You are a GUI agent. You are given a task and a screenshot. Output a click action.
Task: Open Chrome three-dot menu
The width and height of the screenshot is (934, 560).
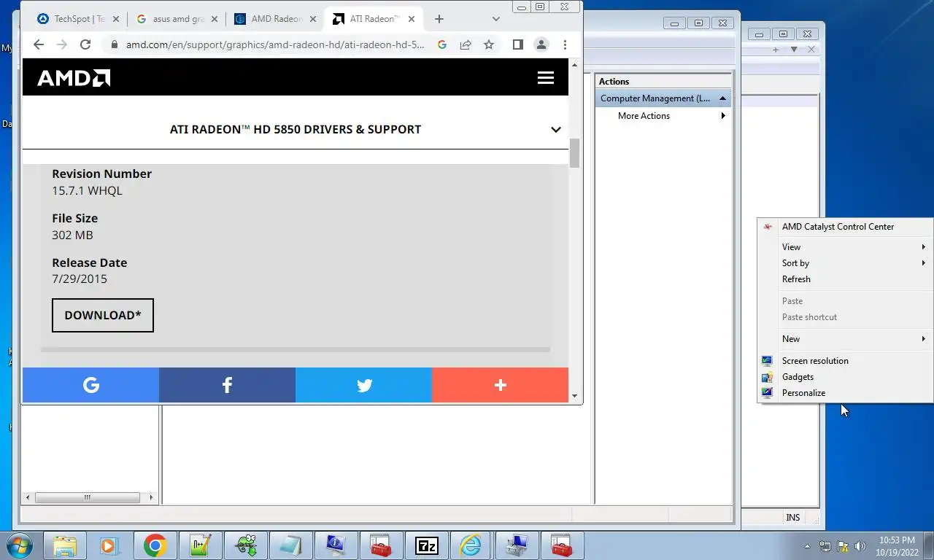pos(565,44)
